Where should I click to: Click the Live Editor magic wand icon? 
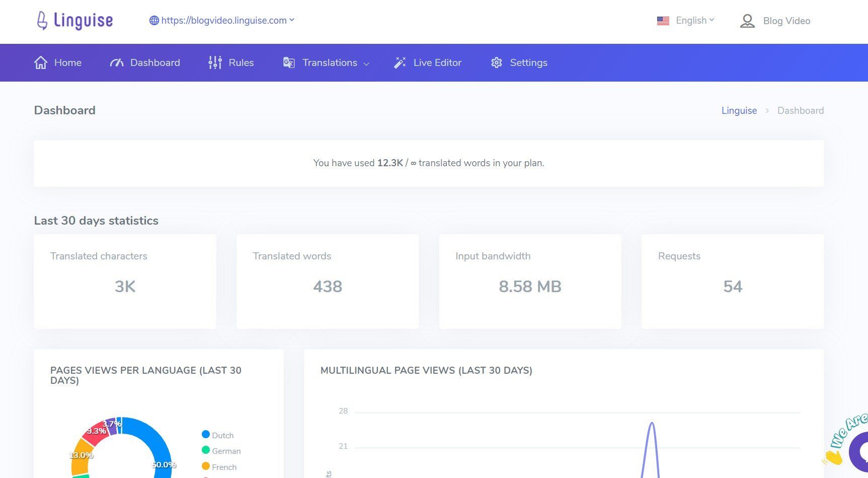(x=400, y=62)
